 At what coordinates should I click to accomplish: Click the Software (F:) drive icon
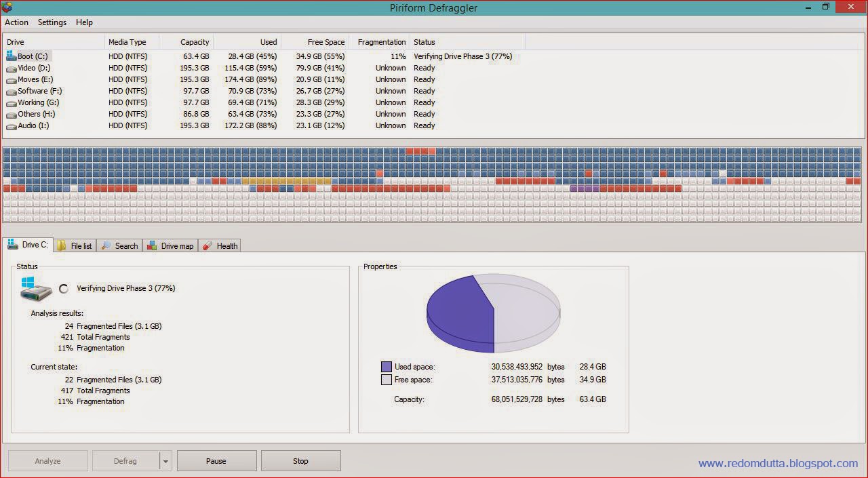click(12, 92)
